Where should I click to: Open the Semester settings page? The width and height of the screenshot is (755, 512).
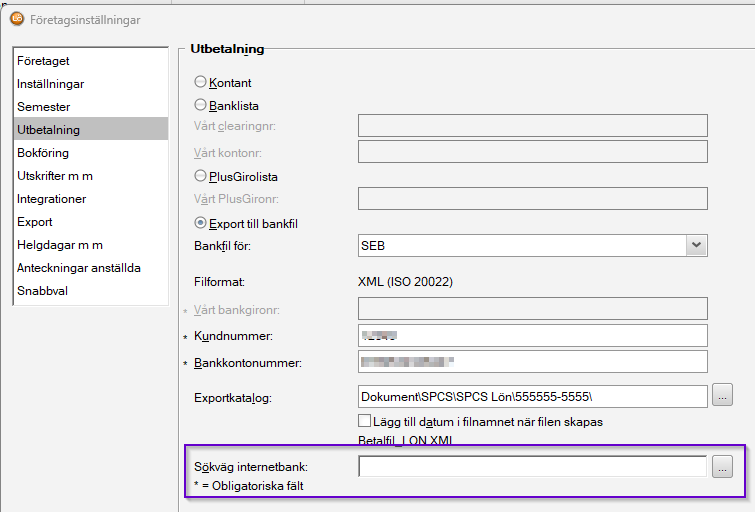pos(91,107)
